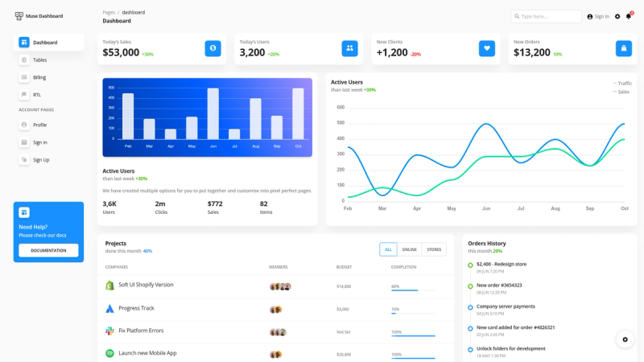Open the Profile account page

pos(48,125)
